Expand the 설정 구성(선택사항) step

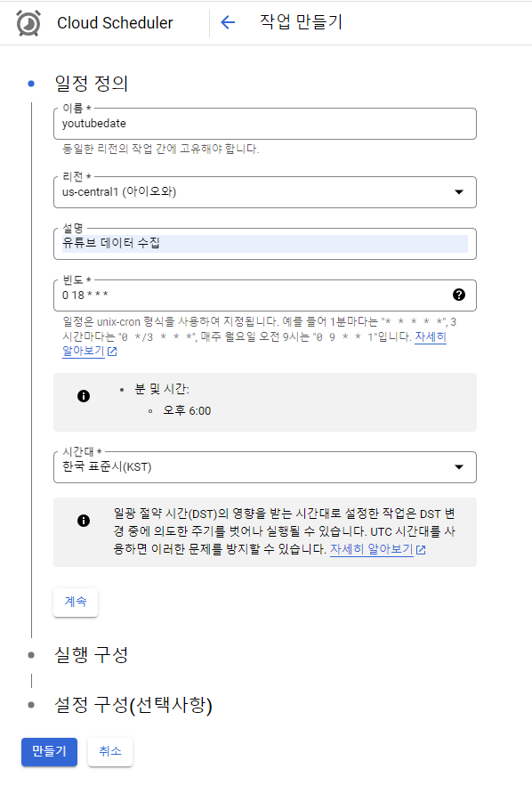coord(133,705)
